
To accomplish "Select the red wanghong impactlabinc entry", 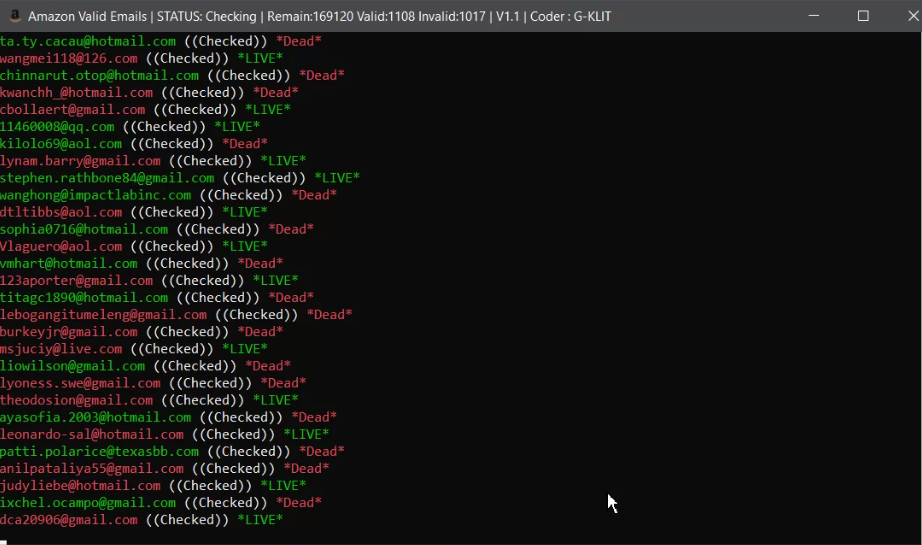I will tap(95, 195).
